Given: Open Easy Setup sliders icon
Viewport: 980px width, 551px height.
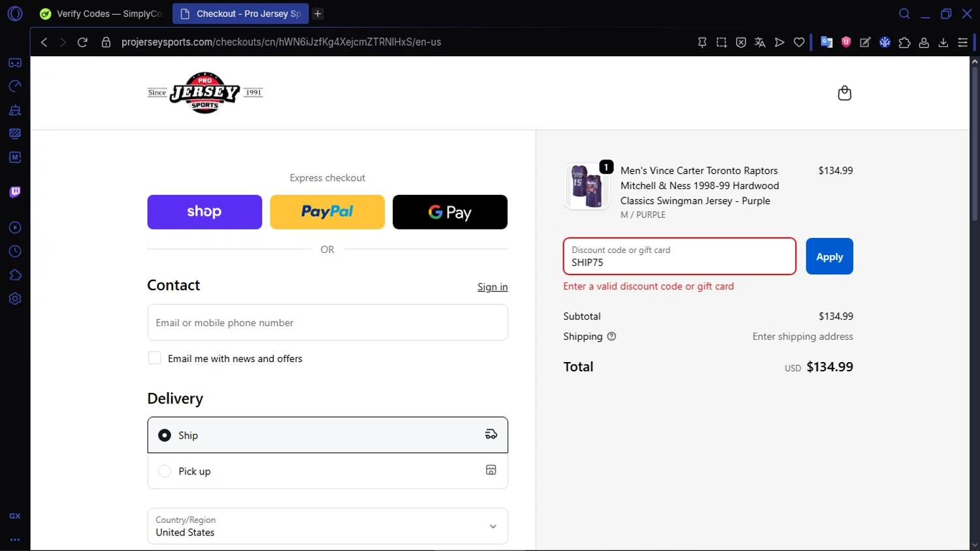Looking at the screenshot, I should tap(962, 42).
